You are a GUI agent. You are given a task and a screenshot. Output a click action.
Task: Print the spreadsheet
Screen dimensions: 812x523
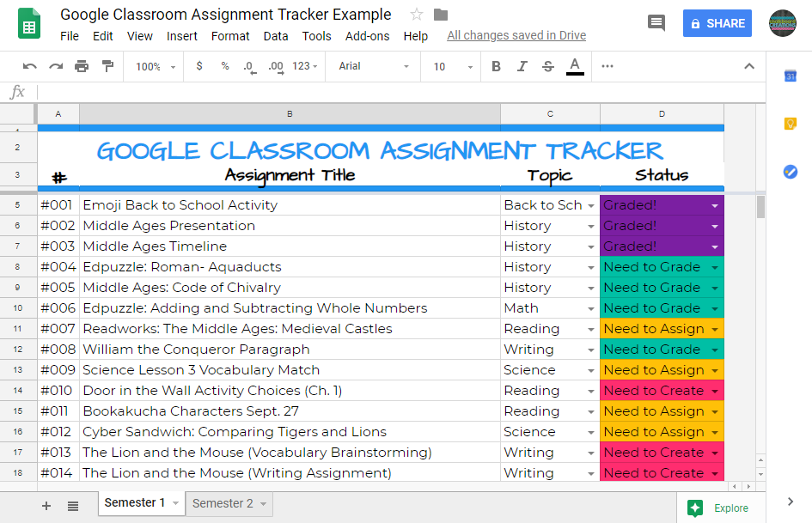(x=82, y=66)
